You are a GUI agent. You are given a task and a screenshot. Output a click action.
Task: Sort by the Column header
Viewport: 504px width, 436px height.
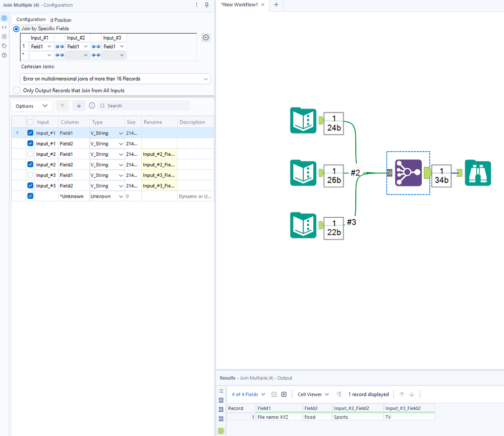74,122
